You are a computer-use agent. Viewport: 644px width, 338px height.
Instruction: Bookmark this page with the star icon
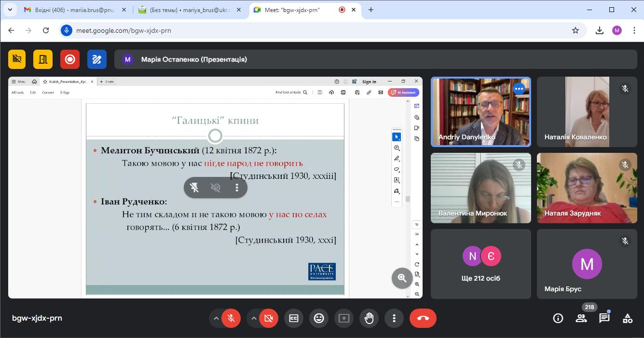click(575, 30)
